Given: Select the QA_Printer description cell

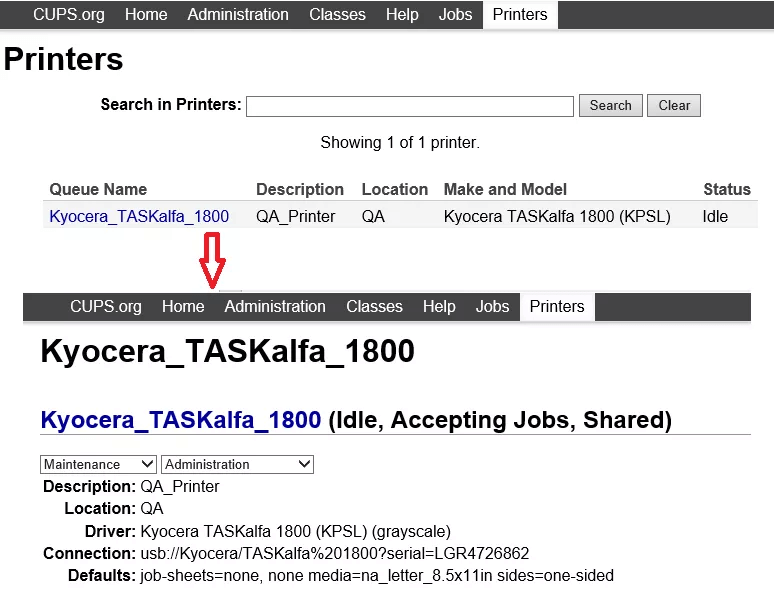Looking at the screenshot, I should [296, 216].
